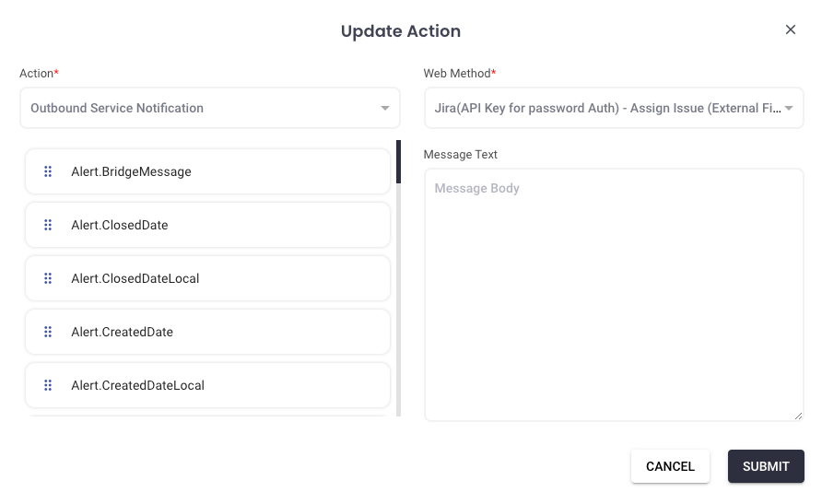822x504 pixels.
Task: Click drag handle icon beside Alert.BridgeMessage
Action: point(48,171)
